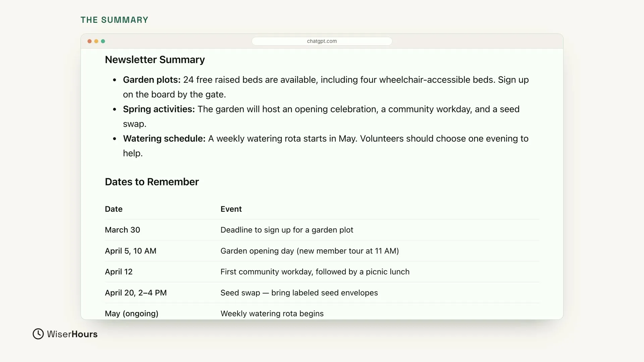Click the April 5, 10 AM date cell
Screen dimensions: 644x362
point(130,251)
